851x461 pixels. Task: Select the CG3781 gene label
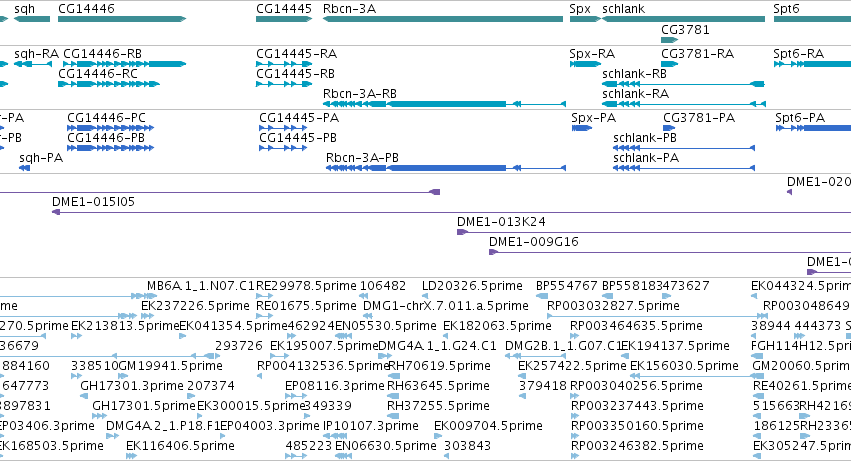[x=685, y=29]
